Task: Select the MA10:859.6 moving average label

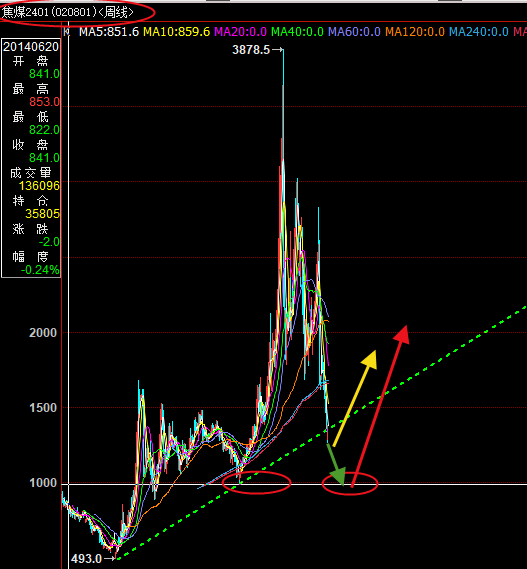Action: coord(176,32)
